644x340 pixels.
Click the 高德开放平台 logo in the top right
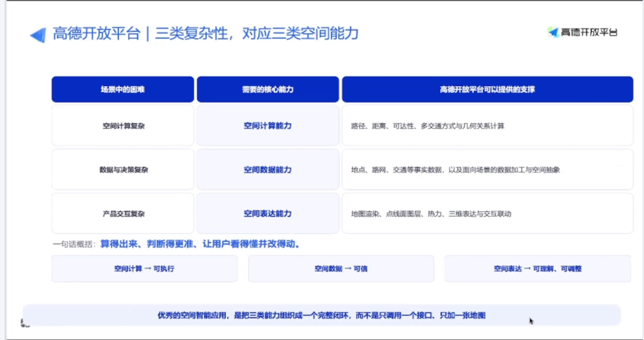(x=583, y=32)
